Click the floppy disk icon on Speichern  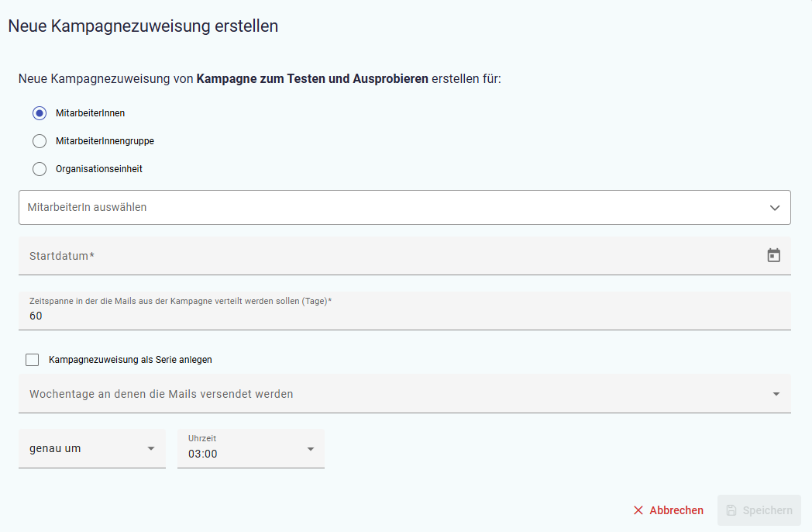point(731,510)
